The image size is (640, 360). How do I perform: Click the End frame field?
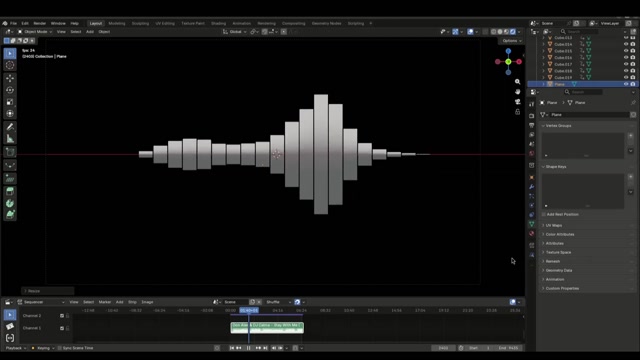point(509,348)
